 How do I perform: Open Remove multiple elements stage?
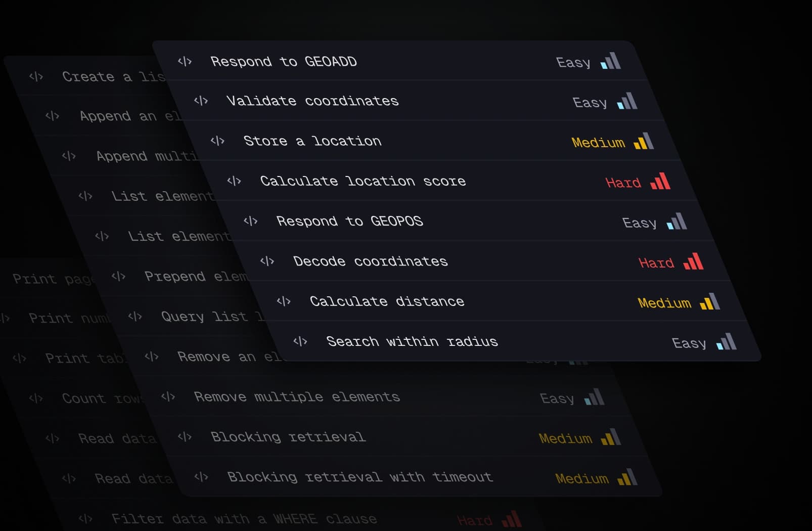(x=297, y=397)
